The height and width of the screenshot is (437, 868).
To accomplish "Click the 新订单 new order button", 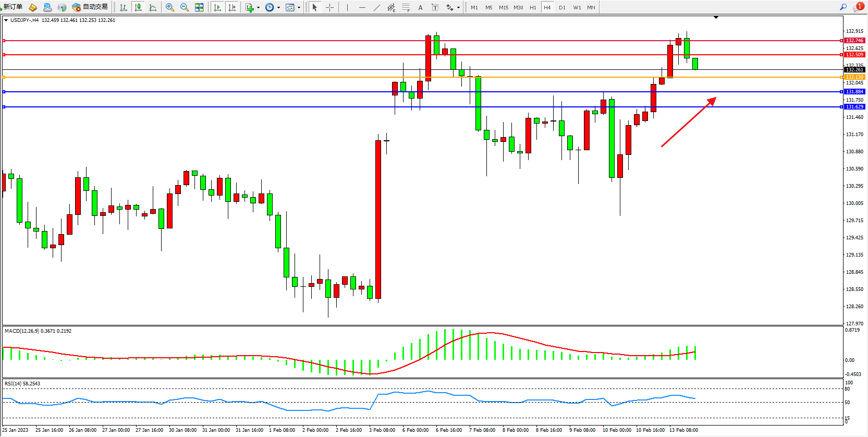I will (x=13, y=7).
